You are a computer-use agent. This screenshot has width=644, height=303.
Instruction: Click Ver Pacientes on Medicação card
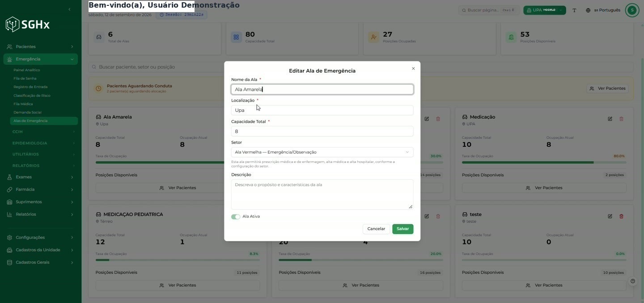[x=544, y=188]
